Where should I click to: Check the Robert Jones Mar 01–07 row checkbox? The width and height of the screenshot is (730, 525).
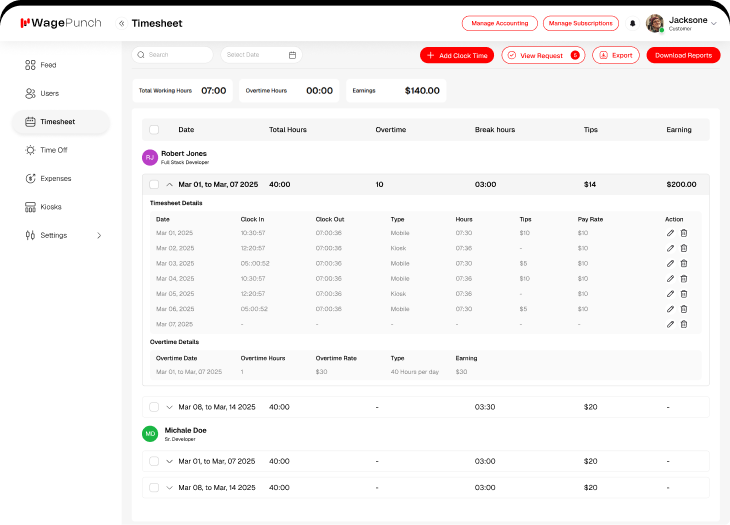point(154,185)
